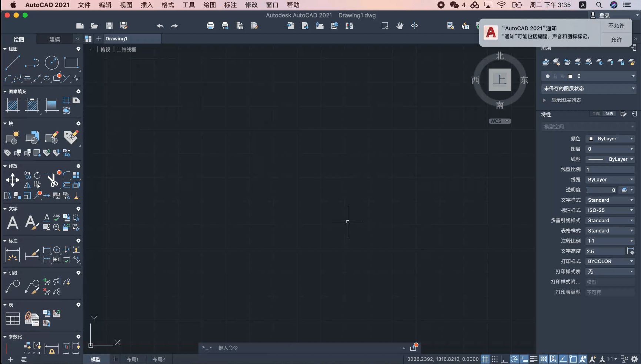
Task: Choose the Gradient fill tool
Action: pos(51,106)
